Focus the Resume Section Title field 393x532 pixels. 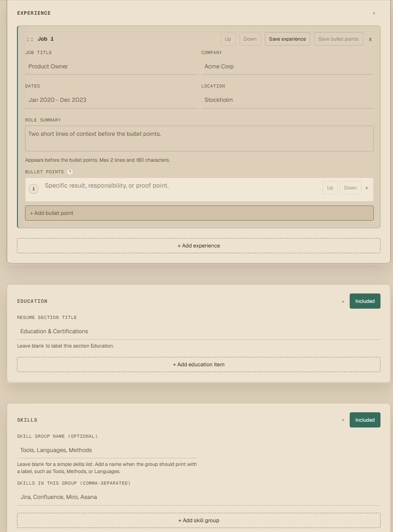click(199, 331)
